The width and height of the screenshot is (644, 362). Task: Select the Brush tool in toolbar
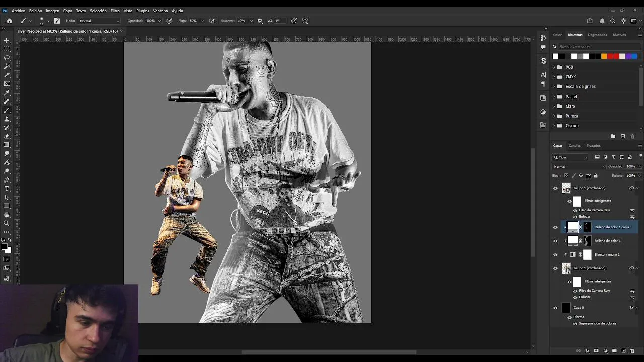pyautogui.click(x=7, y=110)
